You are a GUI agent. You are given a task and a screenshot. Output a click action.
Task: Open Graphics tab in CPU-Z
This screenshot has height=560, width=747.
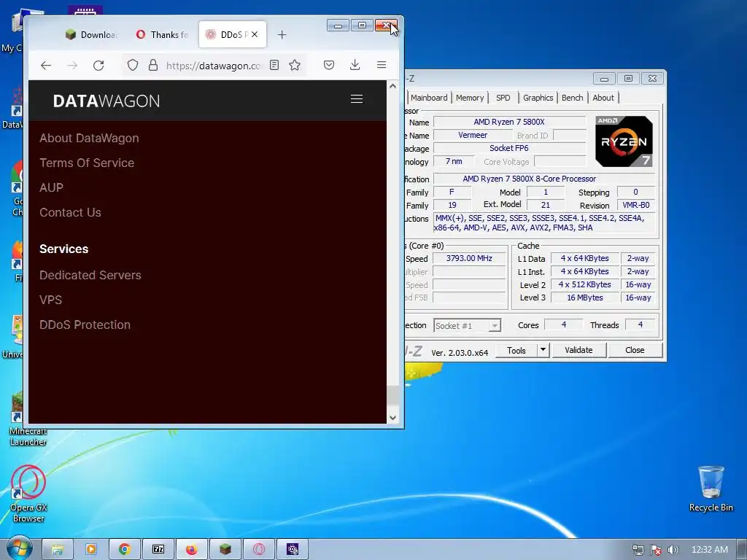pos(538,98)
